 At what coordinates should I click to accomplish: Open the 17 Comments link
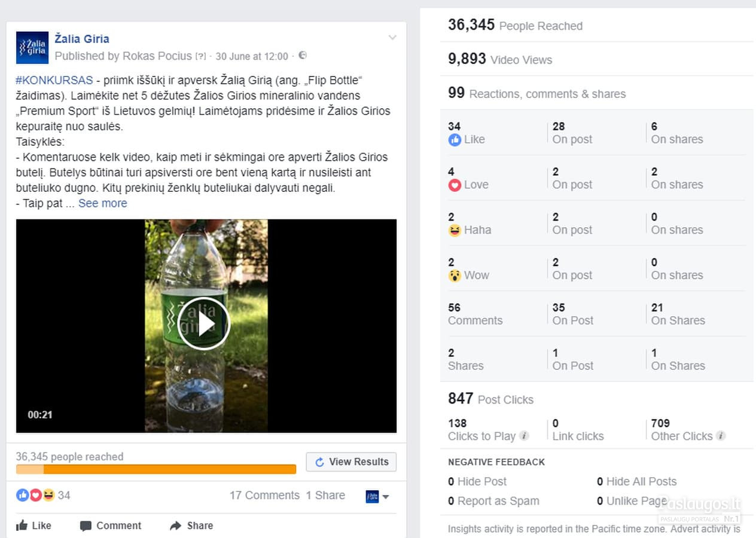tap(264, 495)
